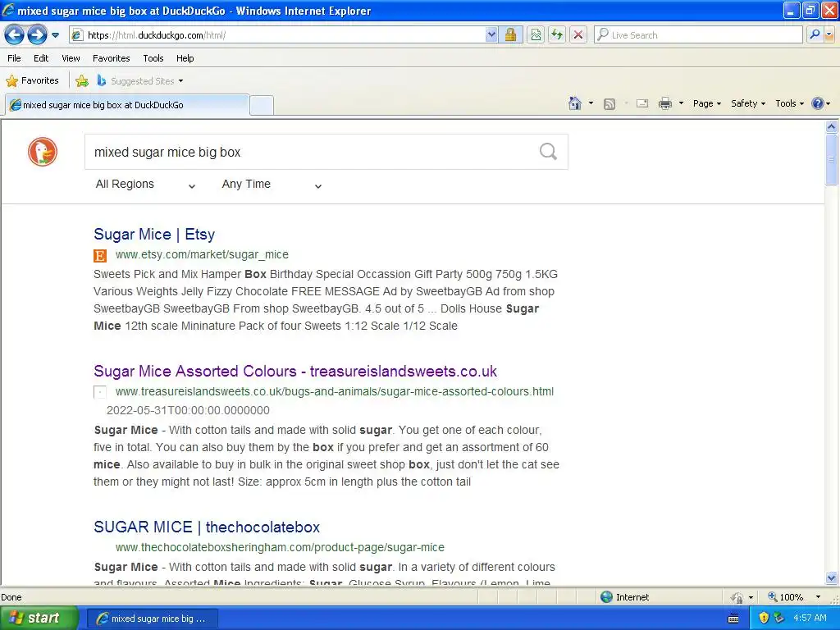Screen dimensions: 840x630
Task: Click the treasureislandsweets placeholder favicon
Action: pos(100,392)
